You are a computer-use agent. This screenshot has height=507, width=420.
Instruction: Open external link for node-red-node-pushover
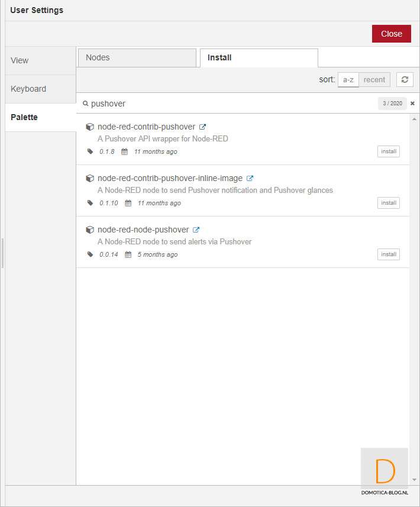[x=196, y=230]
